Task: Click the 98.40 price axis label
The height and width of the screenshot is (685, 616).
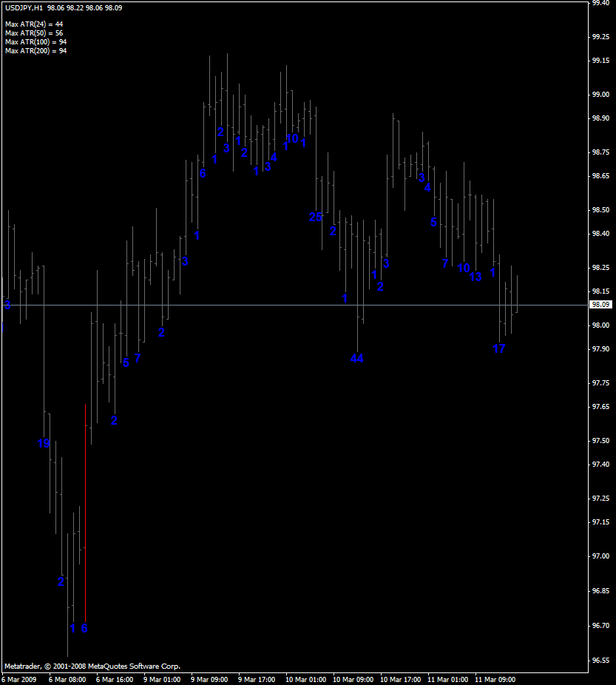Action: (x=600, y=234)
